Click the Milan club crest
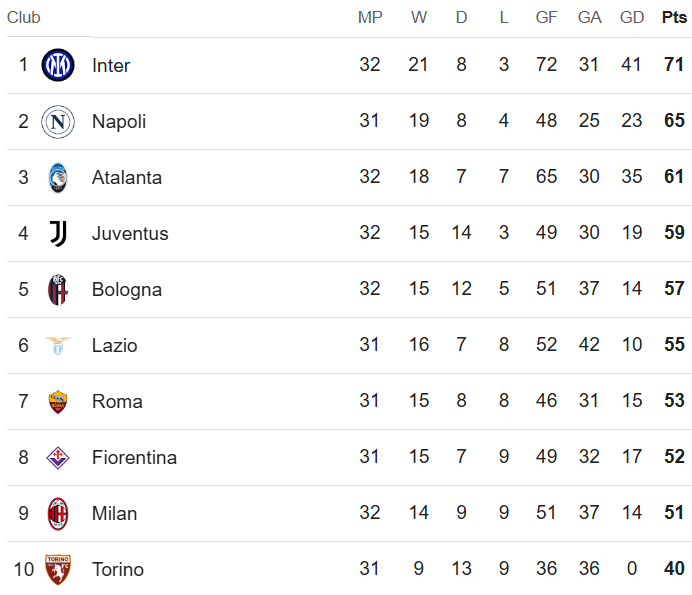This screenshot has height=595, width=692. point(58,514)
